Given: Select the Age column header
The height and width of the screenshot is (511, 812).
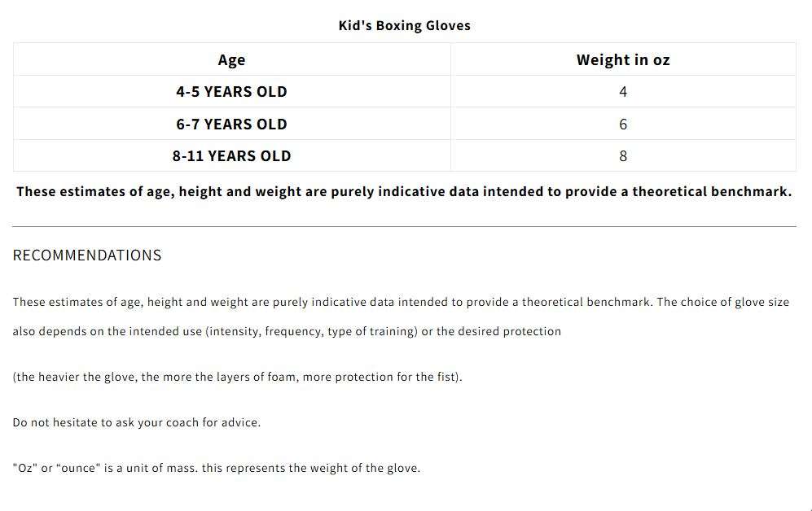Looking at the screenshot, I should [x=231, y=60].
